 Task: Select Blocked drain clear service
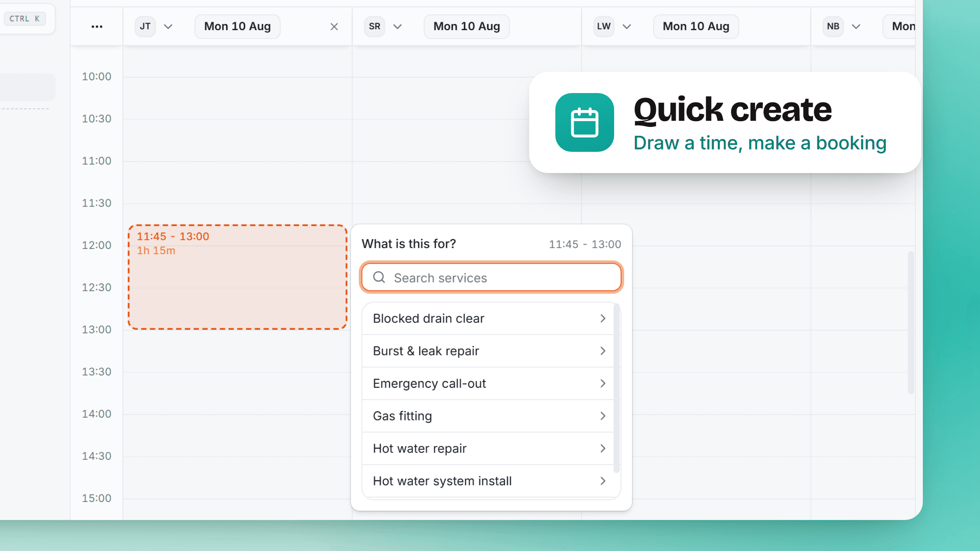point(488,318)
